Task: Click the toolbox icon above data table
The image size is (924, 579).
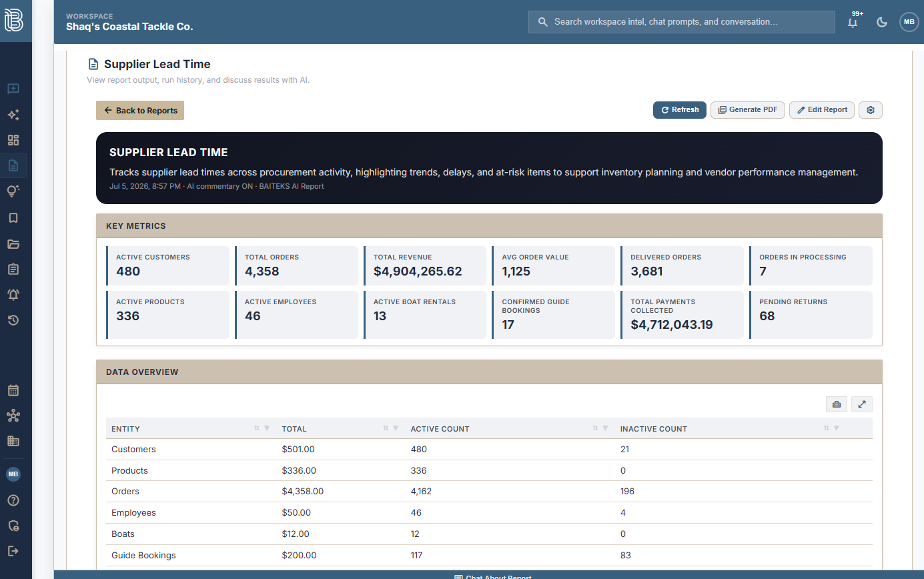Action: [x=836, y=404]
